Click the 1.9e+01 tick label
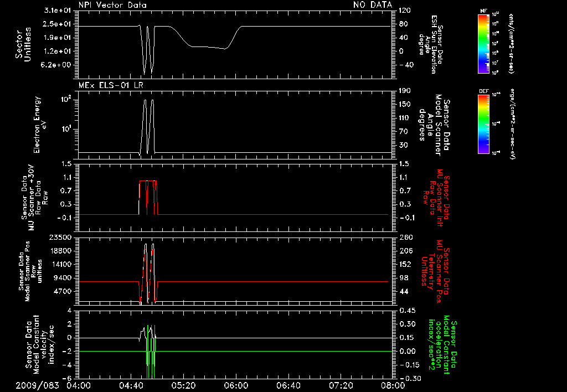Screen dimensions: 567x392 58,38
